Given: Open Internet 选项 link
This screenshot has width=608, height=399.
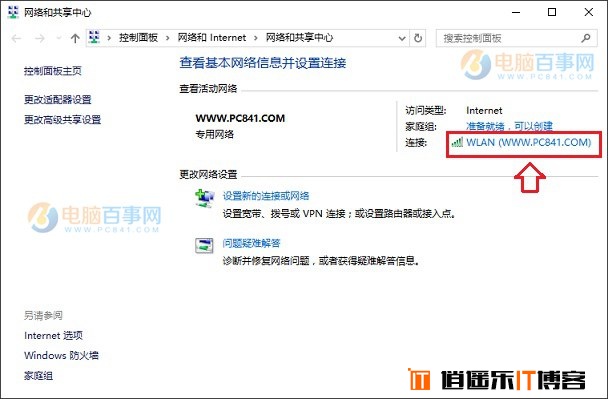Looking at the screenshot, I should pos(54,335).
